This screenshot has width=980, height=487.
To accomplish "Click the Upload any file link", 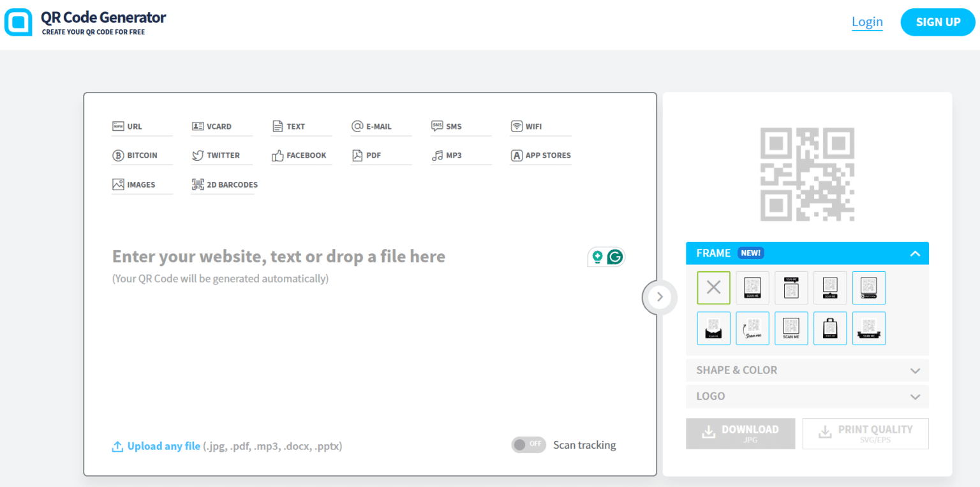I will click(x=163, y=446).
